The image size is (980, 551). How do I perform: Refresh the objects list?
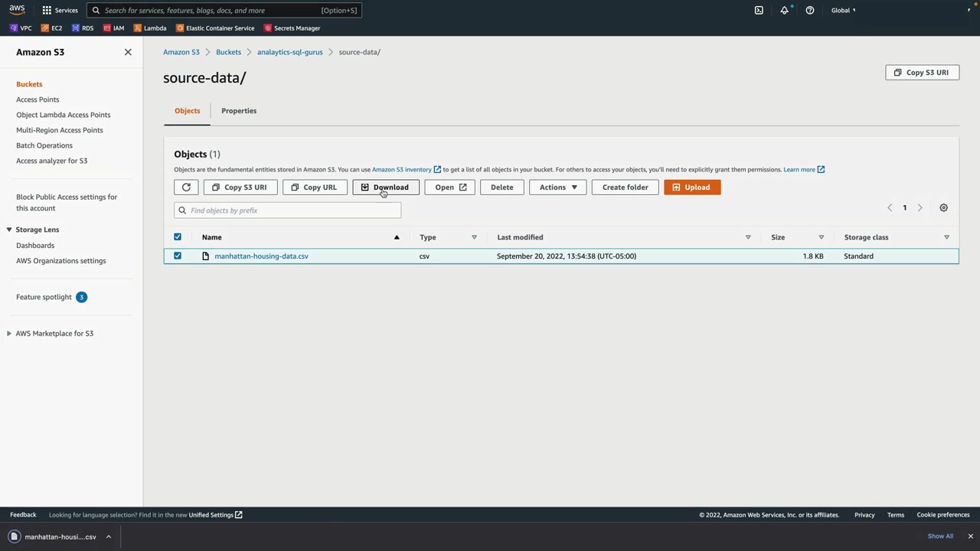click(186, 187)
